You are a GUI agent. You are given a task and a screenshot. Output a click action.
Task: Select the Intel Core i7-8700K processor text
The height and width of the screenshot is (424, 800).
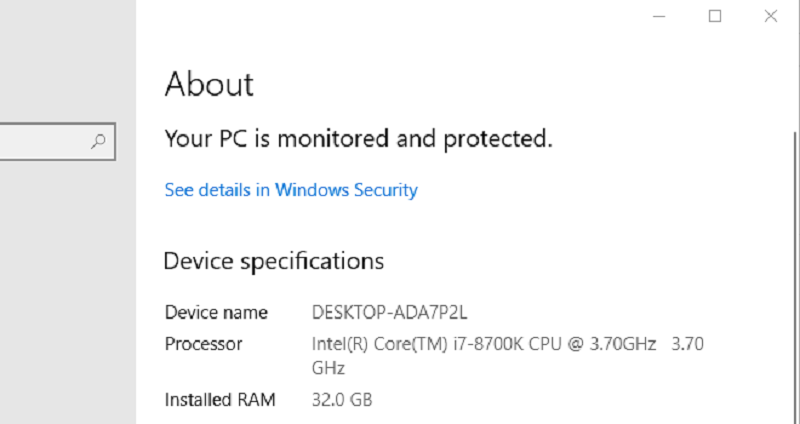484,344
